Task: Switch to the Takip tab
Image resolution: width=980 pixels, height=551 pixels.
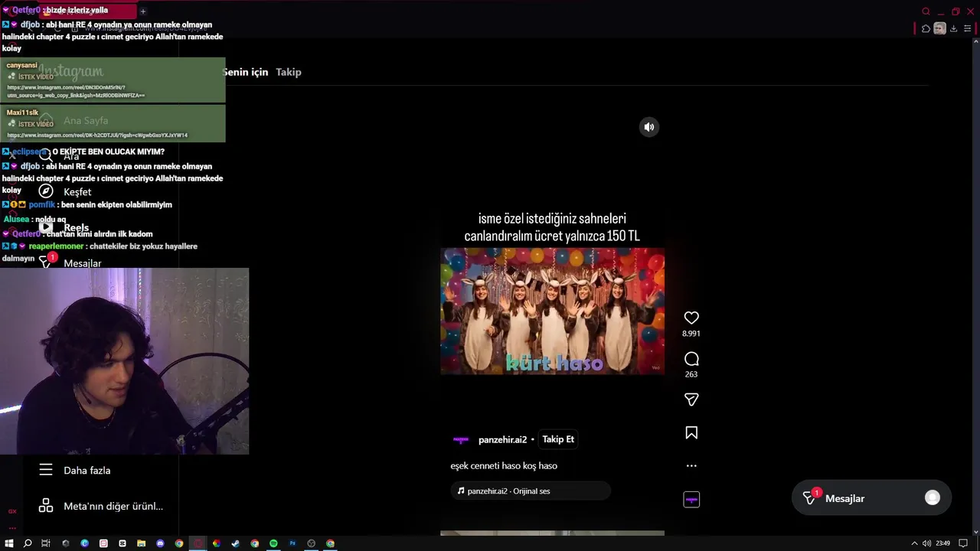Action: (289, 72)
